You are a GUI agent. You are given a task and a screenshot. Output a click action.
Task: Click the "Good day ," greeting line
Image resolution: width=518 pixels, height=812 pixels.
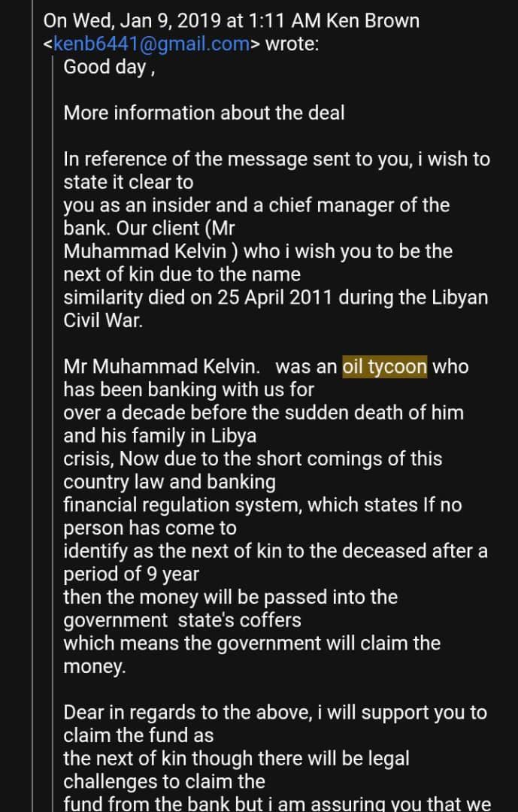[x=109, y=68]
